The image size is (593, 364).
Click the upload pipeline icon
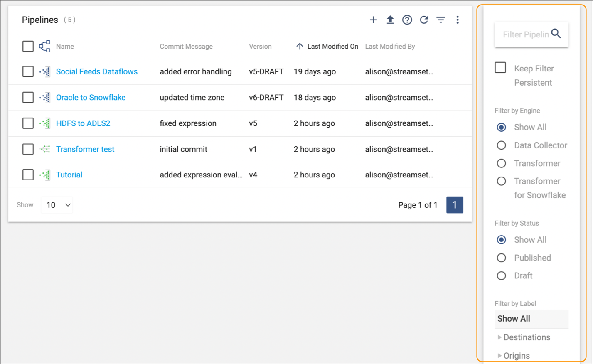(390, 20)
